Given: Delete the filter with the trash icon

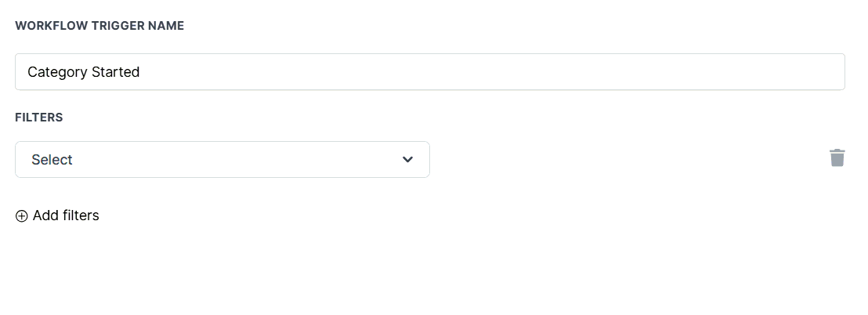Looking at the screenshot, I should coord(837,158).
